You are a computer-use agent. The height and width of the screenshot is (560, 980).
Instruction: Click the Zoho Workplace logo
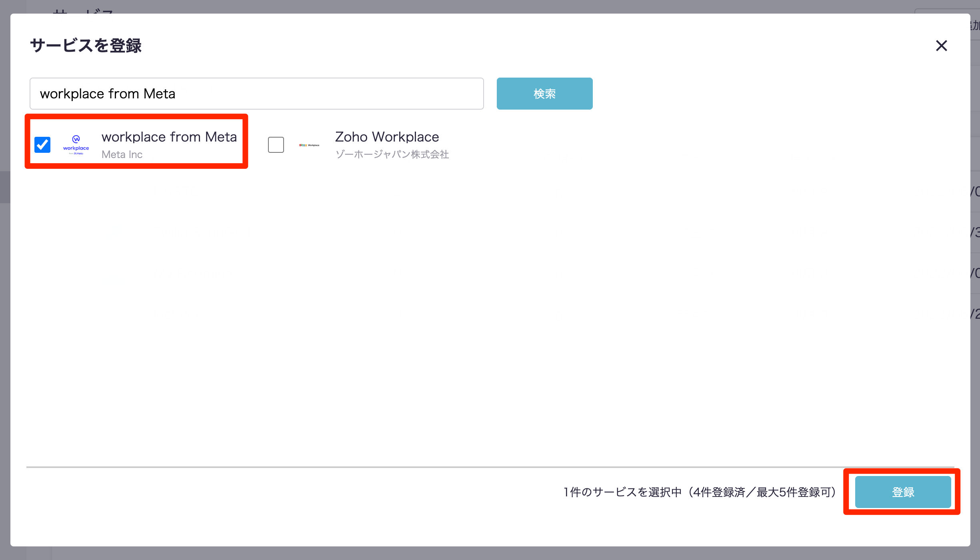point(309,145)
